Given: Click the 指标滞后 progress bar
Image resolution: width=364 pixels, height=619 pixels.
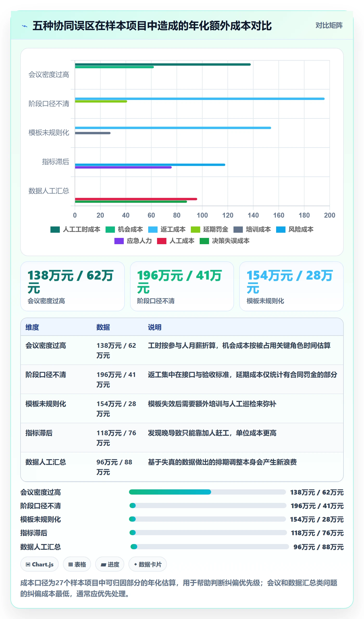Looking at the screenshot, I should pos(208,533).
